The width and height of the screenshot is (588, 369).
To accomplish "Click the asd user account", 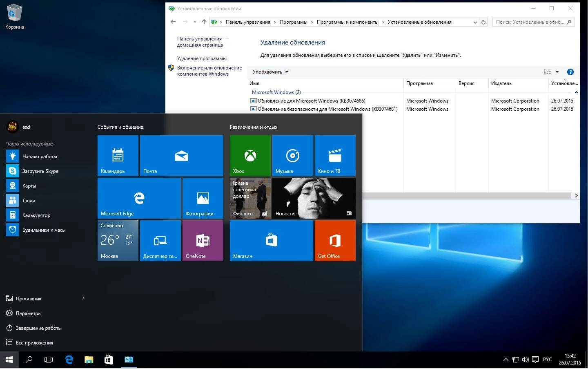I will tap(18, 127).
